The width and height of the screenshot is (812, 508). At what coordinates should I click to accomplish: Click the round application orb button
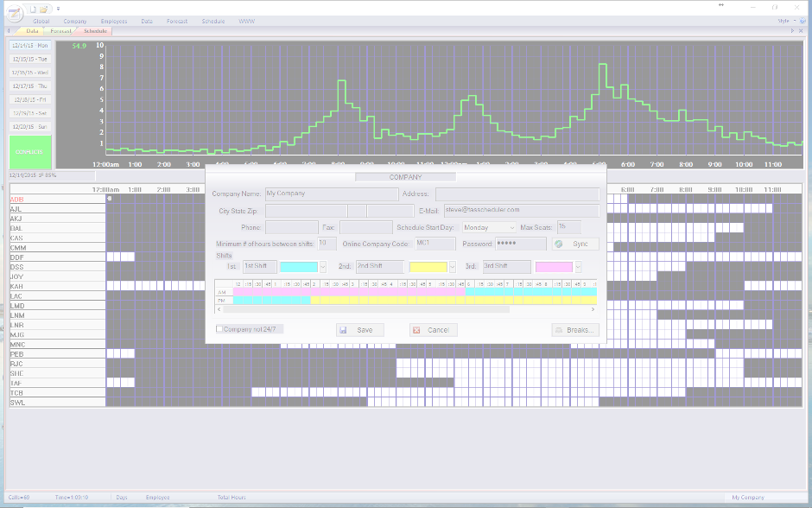(x=15, y=14)
